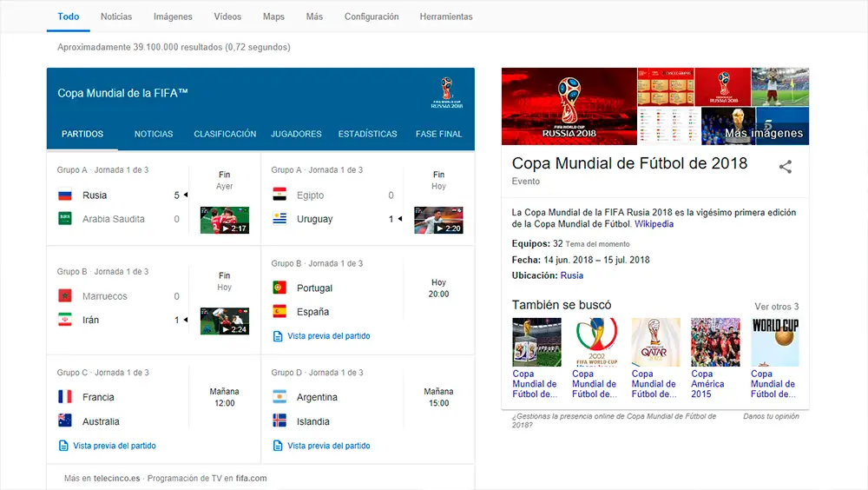This screenshot has height=490, width=868.
Task: Select the JUGADORES tab
Action: point(296,134)
